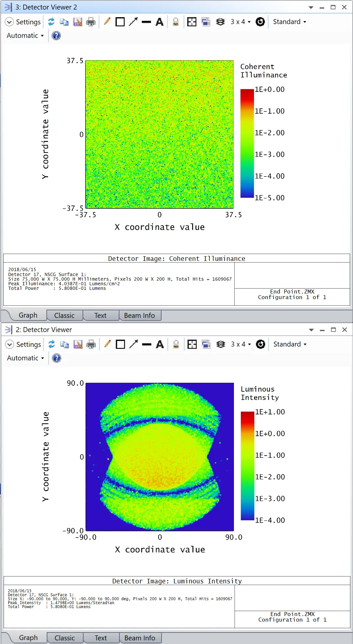The height and width of the screenshot is (644, 353).
Task: Toggle the lock icon in bottom Detector Viewer
Action: click(x=176, y=344)
